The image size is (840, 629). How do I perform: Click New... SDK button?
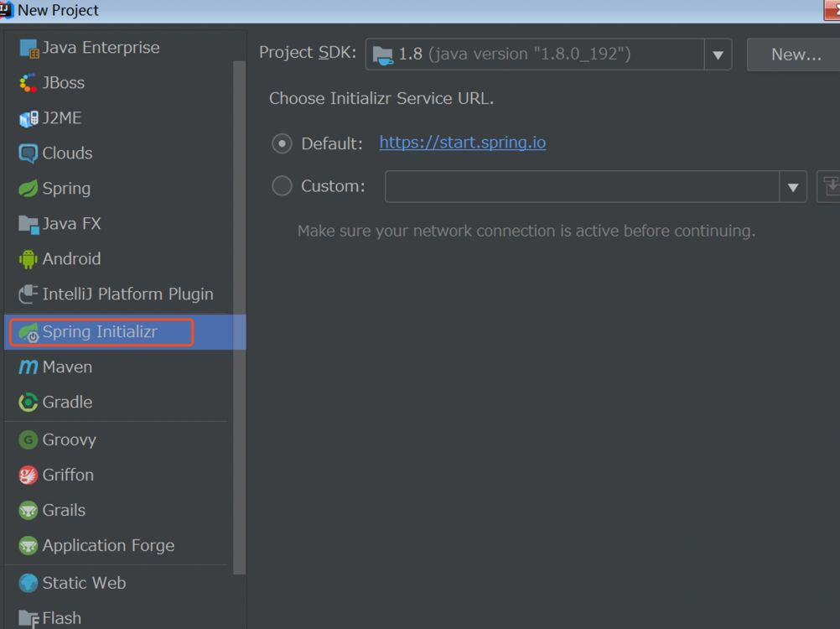pos(795,55)
